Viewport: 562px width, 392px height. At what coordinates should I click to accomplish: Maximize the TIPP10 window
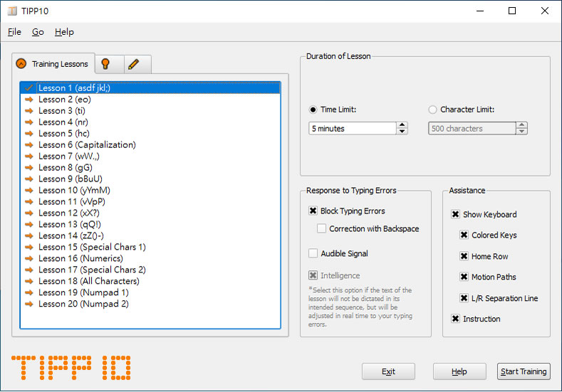click(x=512, y=11)
